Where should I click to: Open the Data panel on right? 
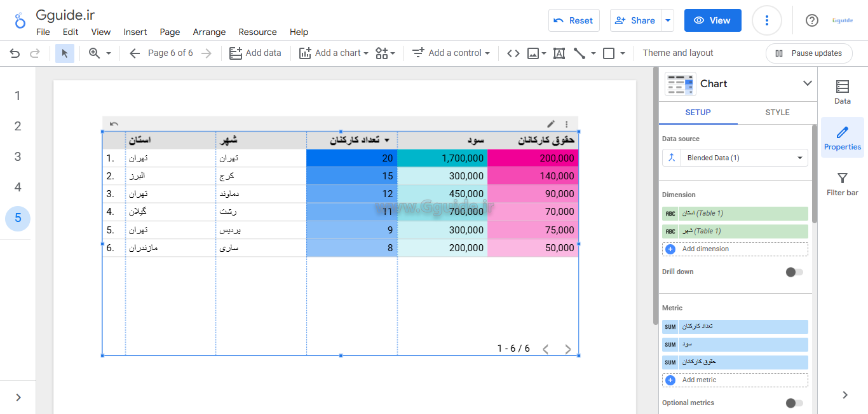pos(842,92)
